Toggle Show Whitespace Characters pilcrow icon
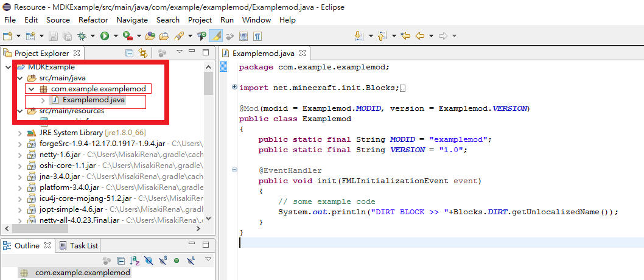The height and width of the screenshot is (280, 644). point(257,36)
